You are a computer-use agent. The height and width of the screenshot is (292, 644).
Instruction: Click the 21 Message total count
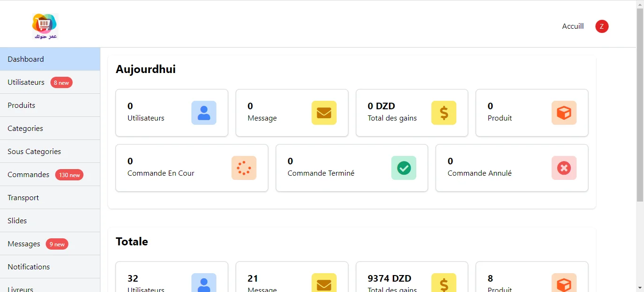[253, 278]
